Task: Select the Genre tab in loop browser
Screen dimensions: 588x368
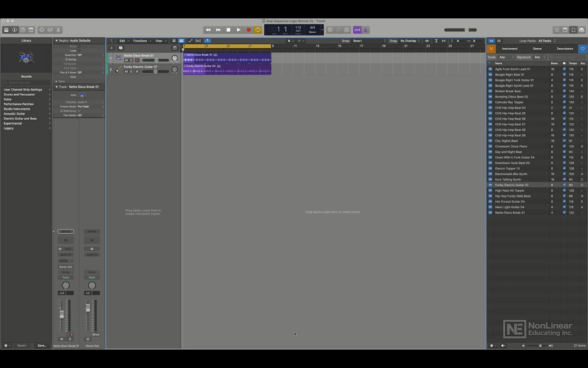Action: pos(537,49)
